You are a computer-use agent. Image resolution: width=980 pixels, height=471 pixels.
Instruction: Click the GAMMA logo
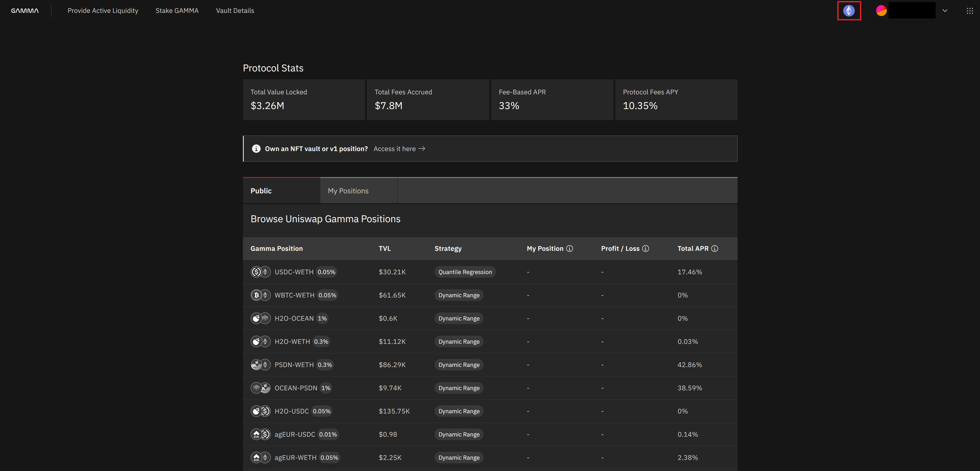[x=25, y=11]
